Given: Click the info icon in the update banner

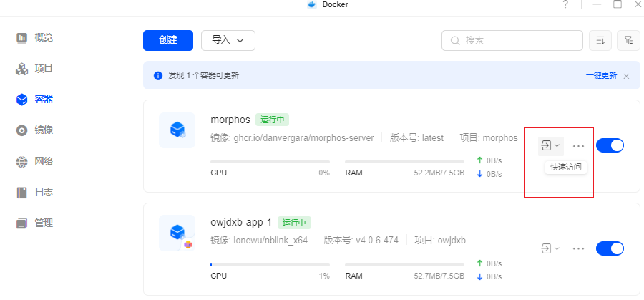Looking at the screenshot, I should coord(158,76).
